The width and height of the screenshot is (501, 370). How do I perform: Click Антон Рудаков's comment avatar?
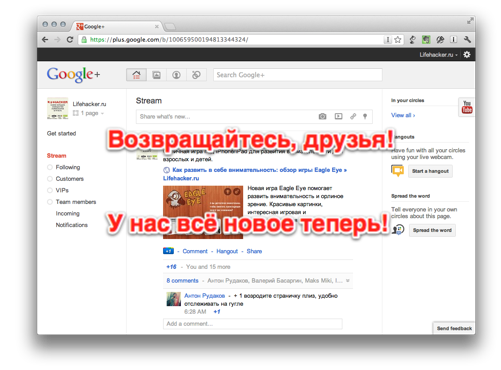174,299
